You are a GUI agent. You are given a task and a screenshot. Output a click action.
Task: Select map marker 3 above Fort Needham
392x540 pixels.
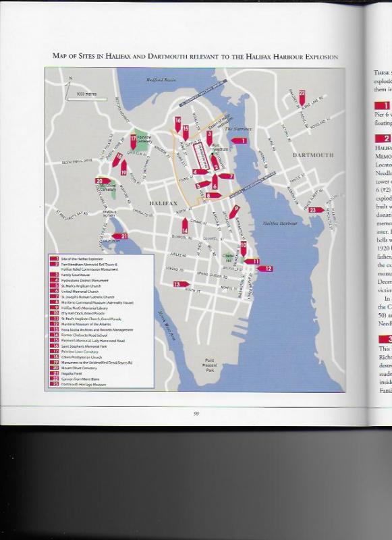pyautogui.click(x=209, y=138)
